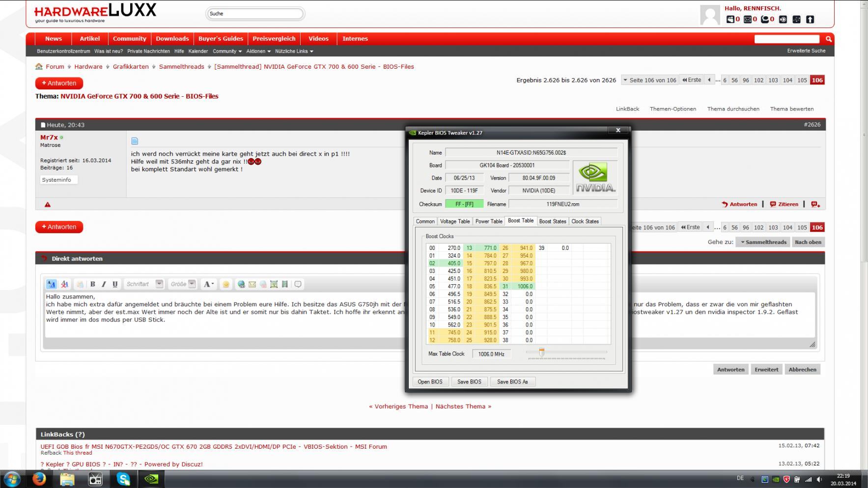Image resolution: width=868 pixels, height=488 pixels.
Task: Click the Save BIOS As button
Action: [512, 381]
